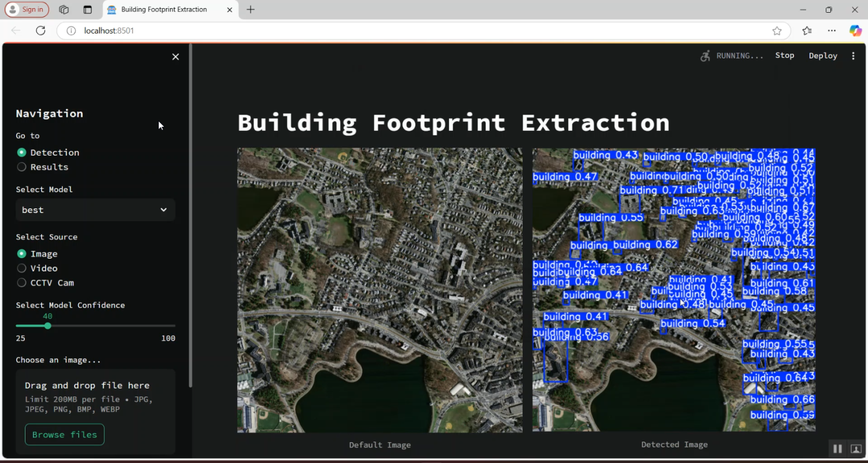Click the Streamlit running man status icon
Image resolution: width=868 pixels, height=463 pixels.
click(704, 55)
